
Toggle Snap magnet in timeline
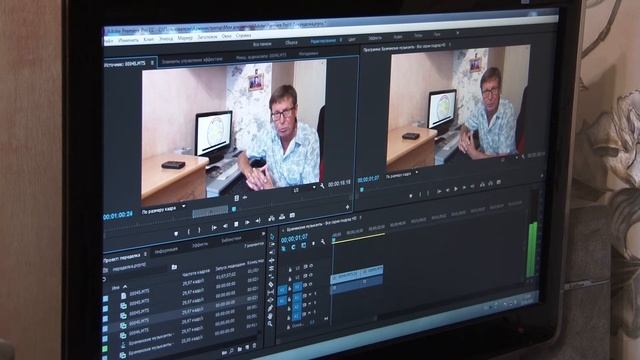(293, 247)
